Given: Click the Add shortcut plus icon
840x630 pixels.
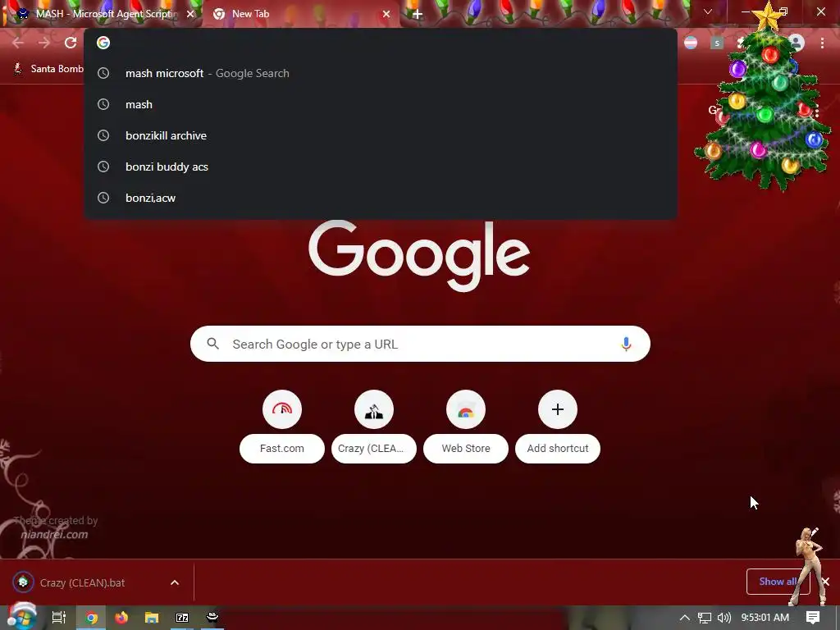Looking at the screenshot, I should [558, 409].
